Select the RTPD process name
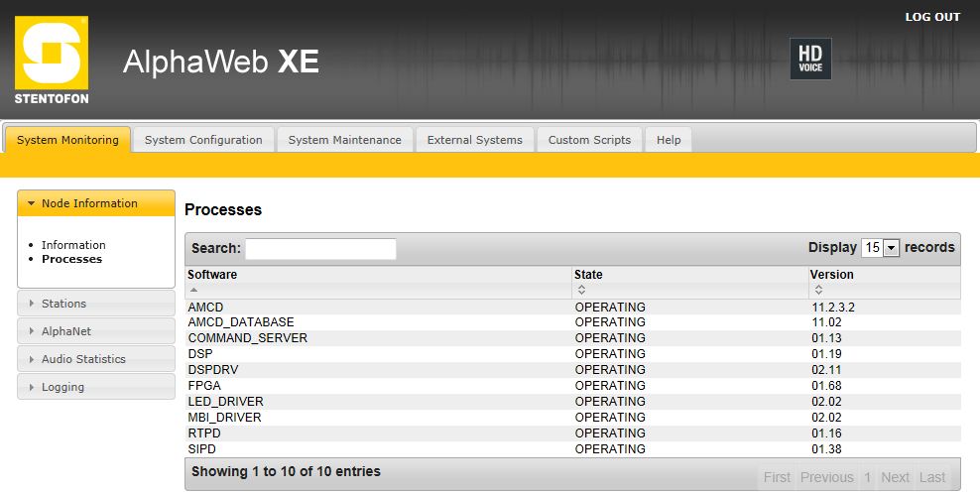980x495 pixels. pyautogui.click(x=204, y=433)
